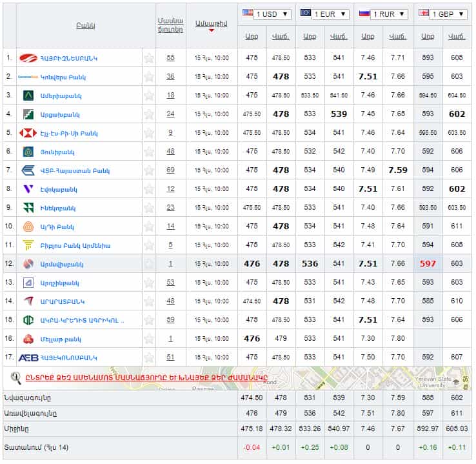Toggle the favorite star for row 1 bank
Screen dimensions: 476x464
(149, 58)
